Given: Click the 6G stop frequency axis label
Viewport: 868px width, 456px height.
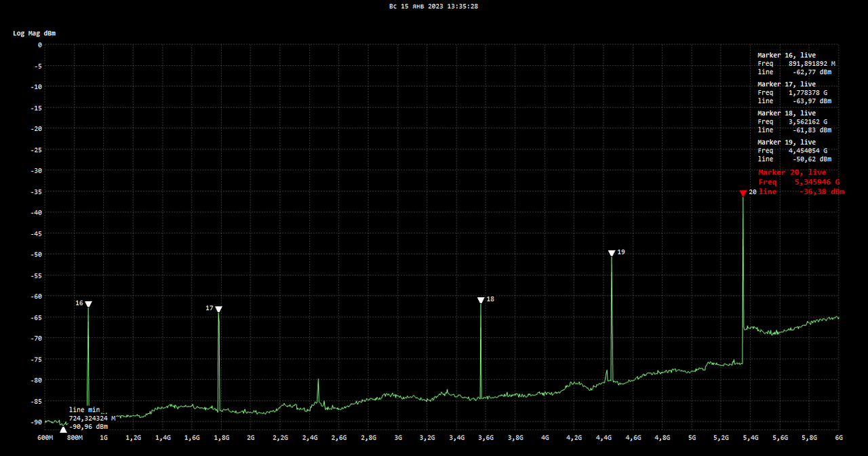Looking at the screenshot, I should click(839, 438).
